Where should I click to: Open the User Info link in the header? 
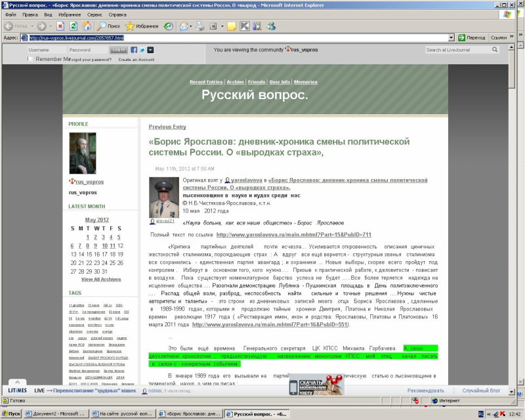280,82
